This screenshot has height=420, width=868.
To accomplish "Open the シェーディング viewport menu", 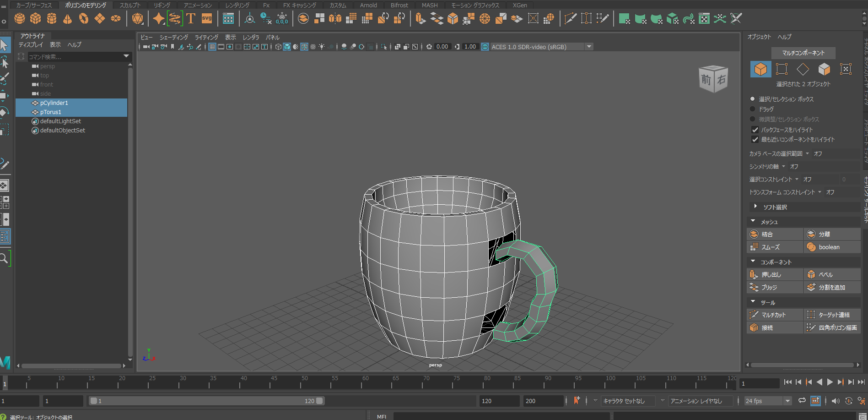I will point(173,38).
